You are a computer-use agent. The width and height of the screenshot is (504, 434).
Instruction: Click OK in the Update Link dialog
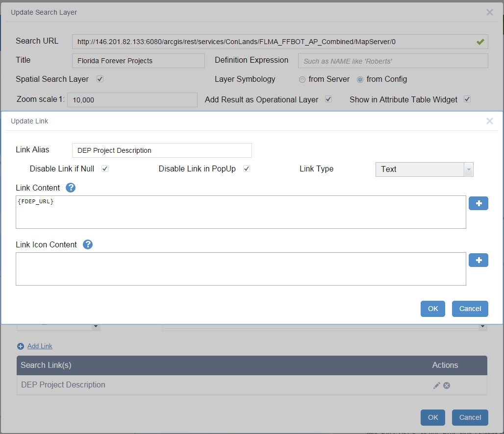coord(432,309)
